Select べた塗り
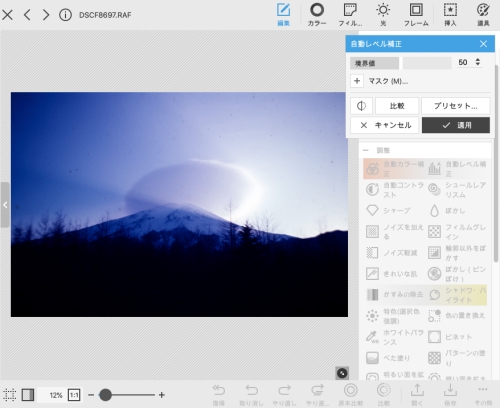 tap(394, 358)
